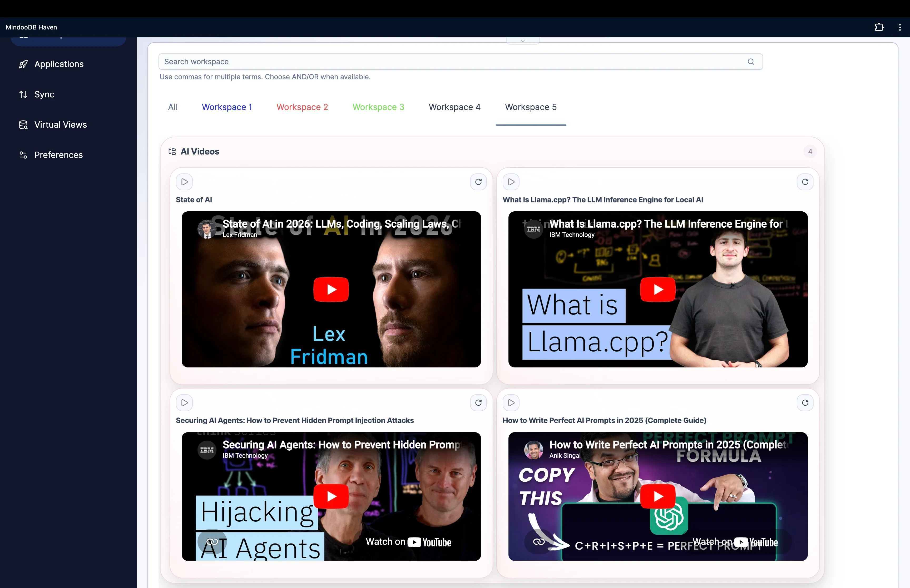Screen dimensions: 910x588
Task: Select Sync in the sidebar
Action: coord(43,94)
